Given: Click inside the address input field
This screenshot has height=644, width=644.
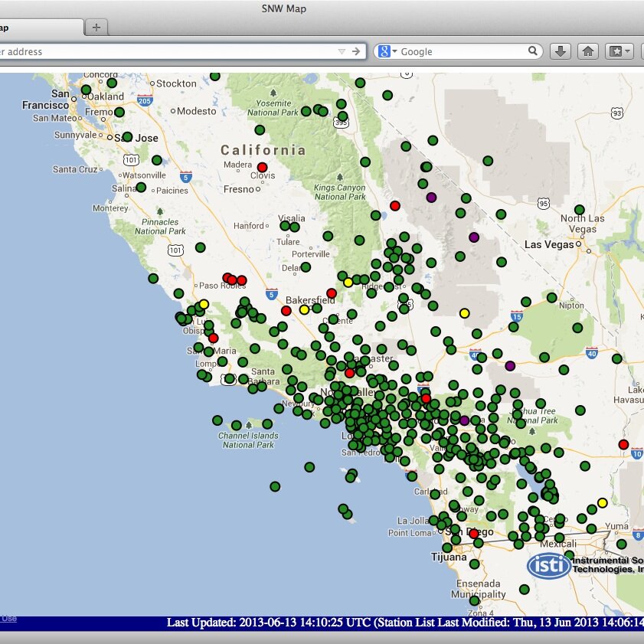Looking at the screenshot, I should point(153,51).
